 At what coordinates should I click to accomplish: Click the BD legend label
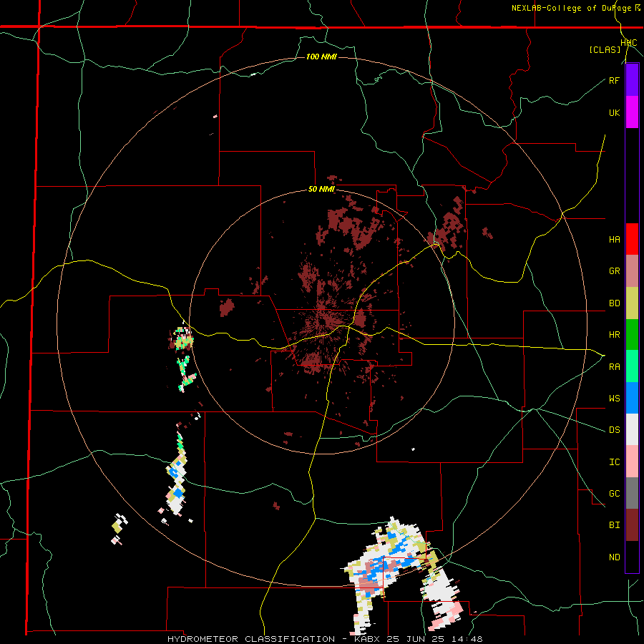(614, 303)
